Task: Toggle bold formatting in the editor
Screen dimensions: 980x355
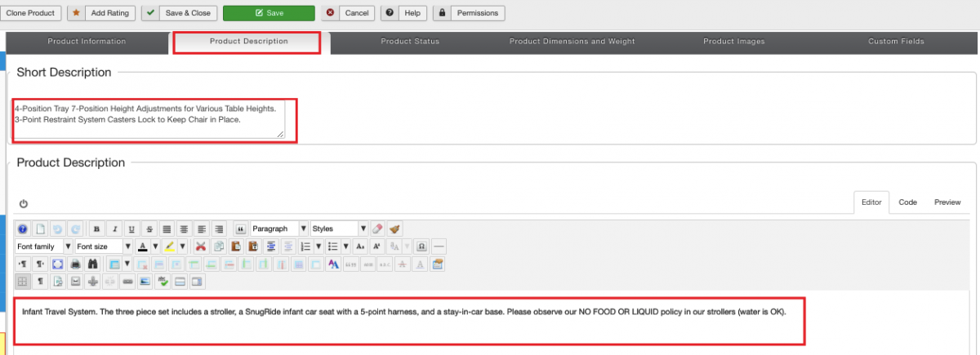Action: point(96,229)
